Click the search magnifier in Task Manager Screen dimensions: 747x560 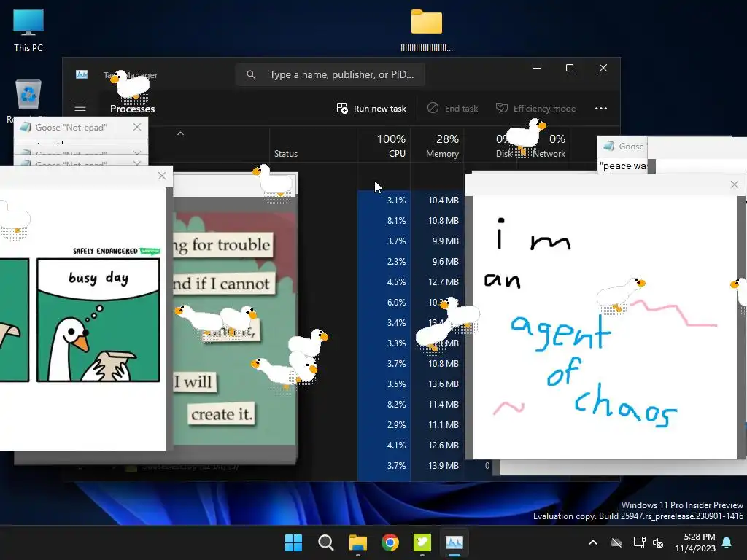251,75
